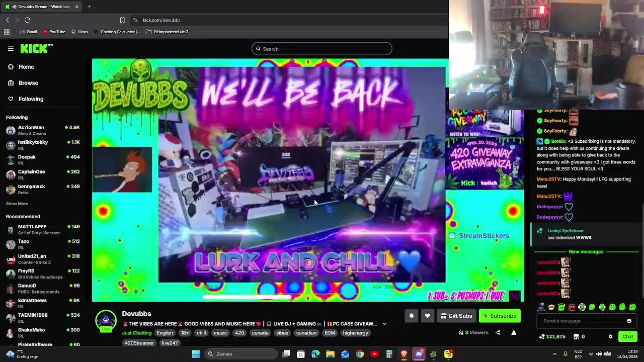Click the 3 Viewers count

(473, 332)
